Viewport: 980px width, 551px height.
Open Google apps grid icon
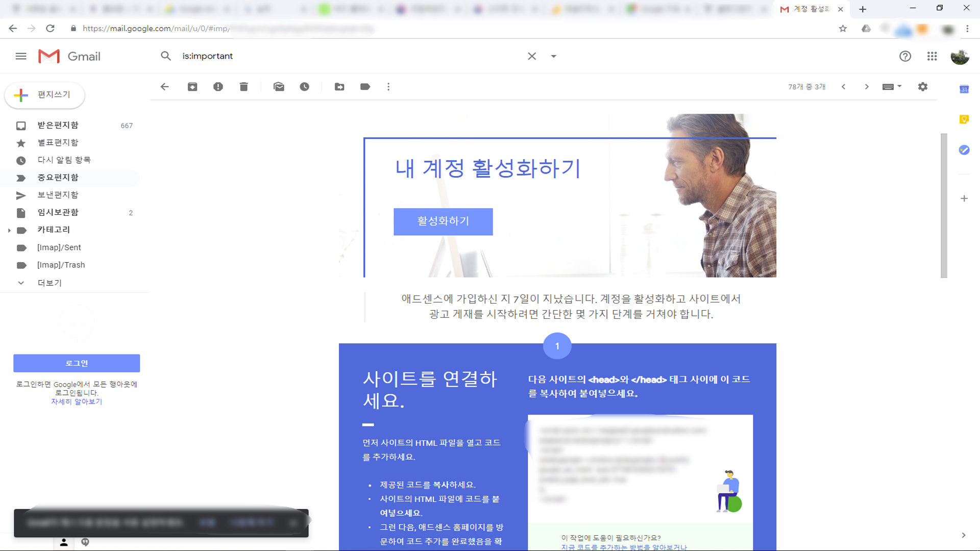[x=932, y=56]
